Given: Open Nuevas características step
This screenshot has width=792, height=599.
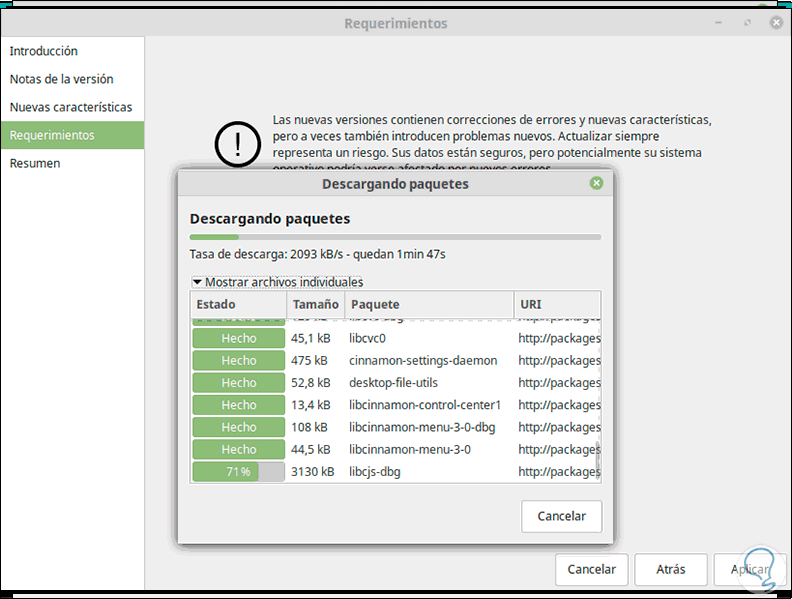Looking at the screenshot, I should pyautogui.click(x=71, y=107).
